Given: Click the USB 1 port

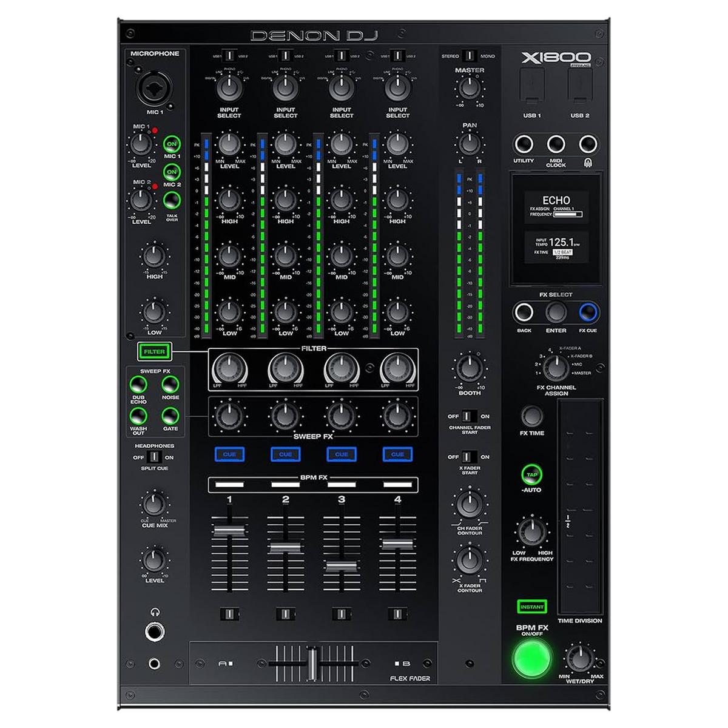Looking at the screenshot, I should pyautogui.click(x=532, y=86).
